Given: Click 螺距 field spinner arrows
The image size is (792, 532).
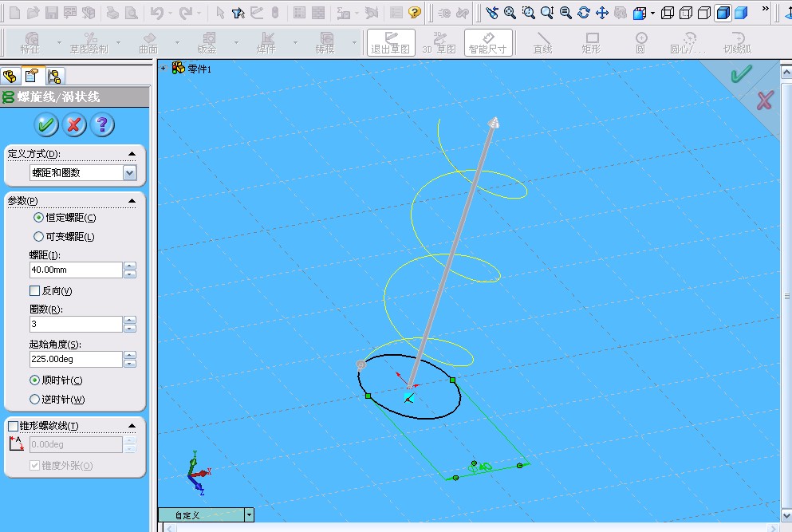Looking at the screenshot, I should [130, 270].
